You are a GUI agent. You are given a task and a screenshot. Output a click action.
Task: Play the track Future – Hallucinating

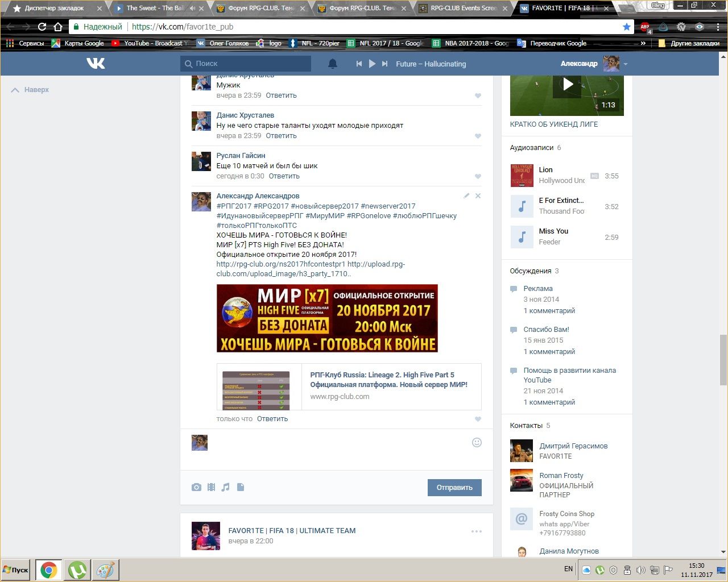[x=372, y=64]
